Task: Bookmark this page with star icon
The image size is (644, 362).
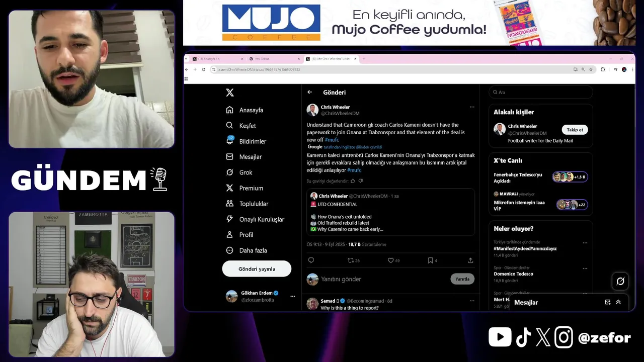Action: point(591,69)
